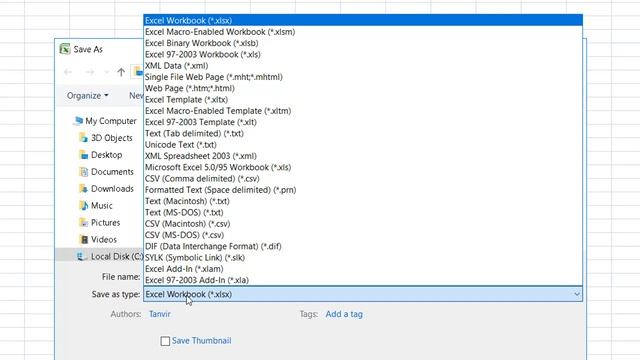The width and height of the screenshot is (640, 360).
Task: Pick Microsoft Excel 5.0/95 Workbook
Action: (363, 167)
